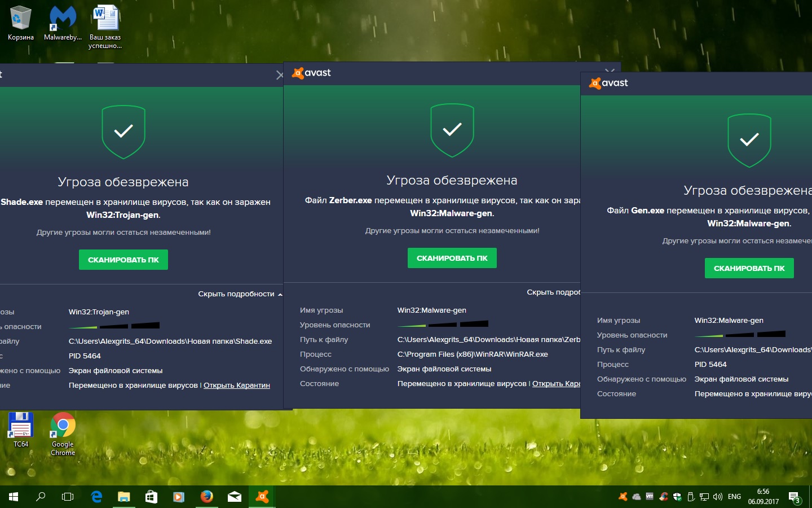Click the danger level bar in Gen.exe alert

[x=740, y=334]
